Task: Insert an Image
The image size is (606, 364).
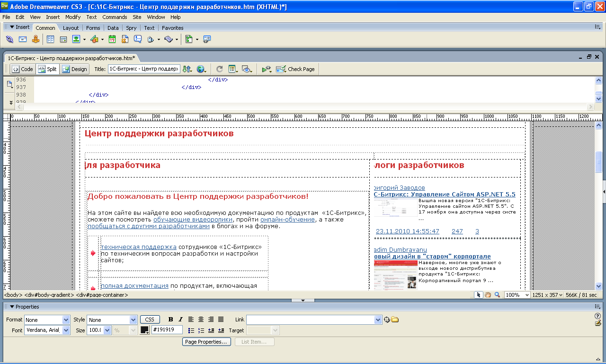Action: pyautogui.click(x=76, y=39)
